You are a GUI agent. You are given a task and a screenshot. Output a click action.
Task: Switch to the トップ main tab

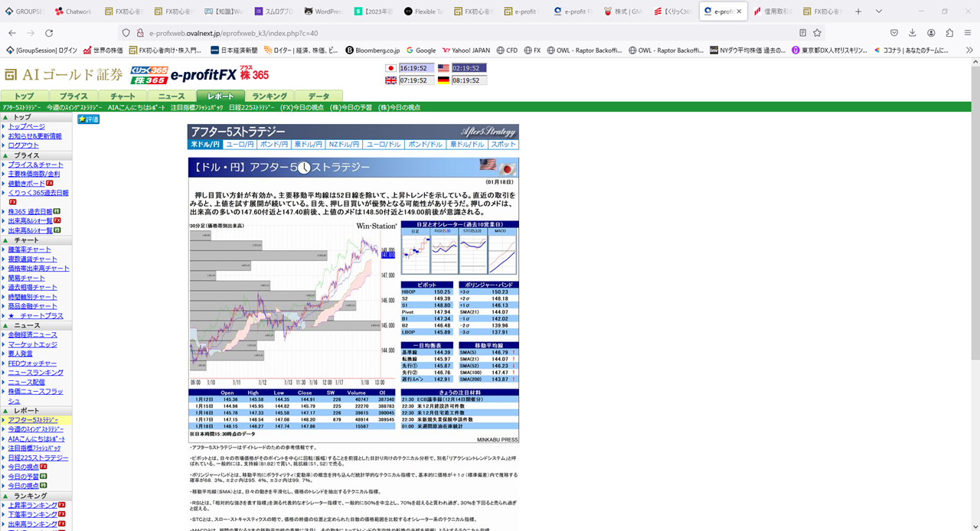point(24,96)
